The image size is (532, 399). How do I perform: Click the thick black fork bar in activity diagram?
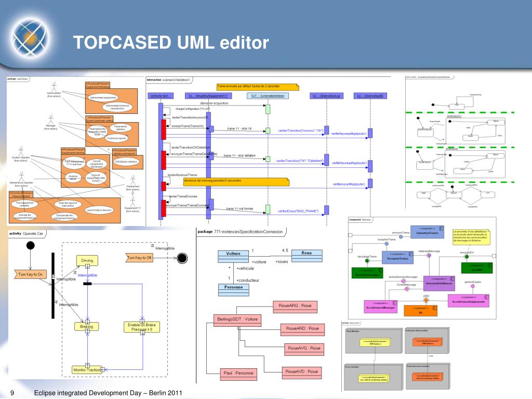[53, 286]
